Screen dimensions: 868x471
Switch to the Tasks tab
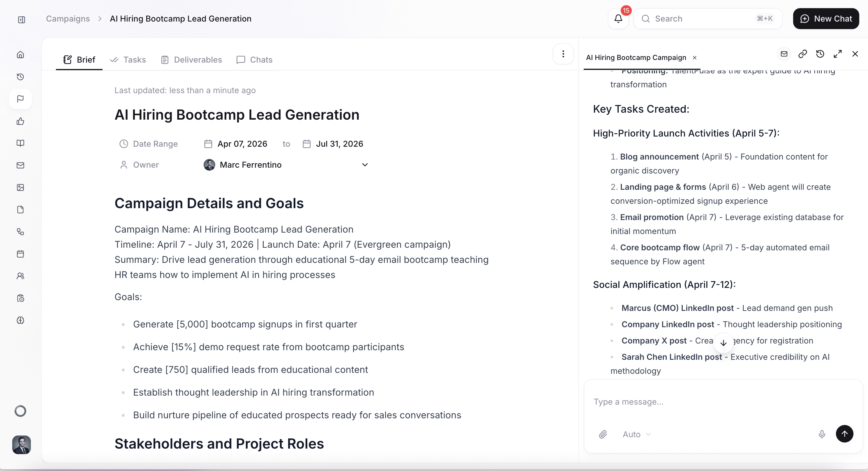point(128,60)
